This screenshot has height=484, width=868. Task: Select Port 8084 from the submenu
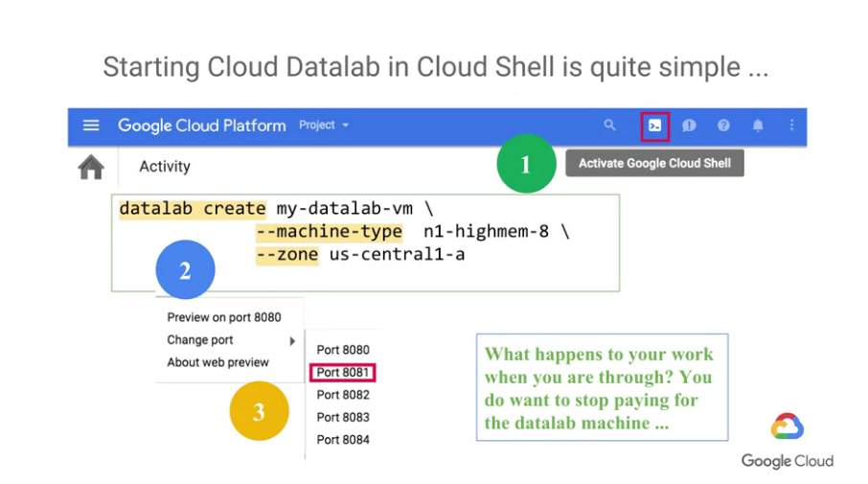click(343, 440)
